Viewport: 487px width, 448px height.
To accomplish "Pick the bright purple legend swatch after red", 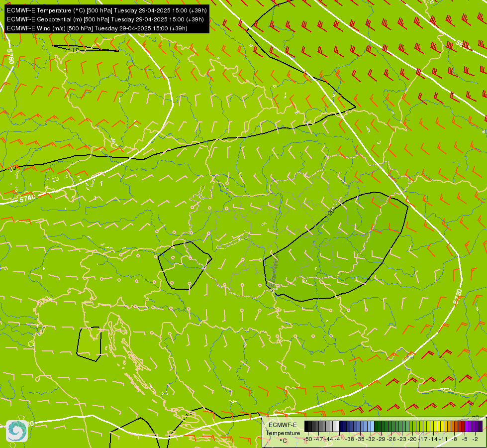I will pyautogui.click(x=467, y=426).
